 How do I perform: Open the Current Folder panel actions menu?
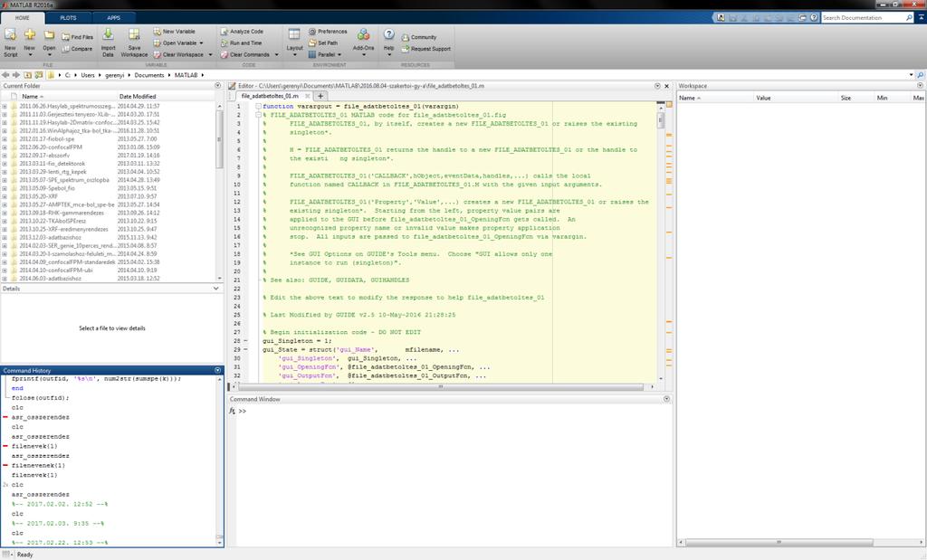click(x=217, y=86)
